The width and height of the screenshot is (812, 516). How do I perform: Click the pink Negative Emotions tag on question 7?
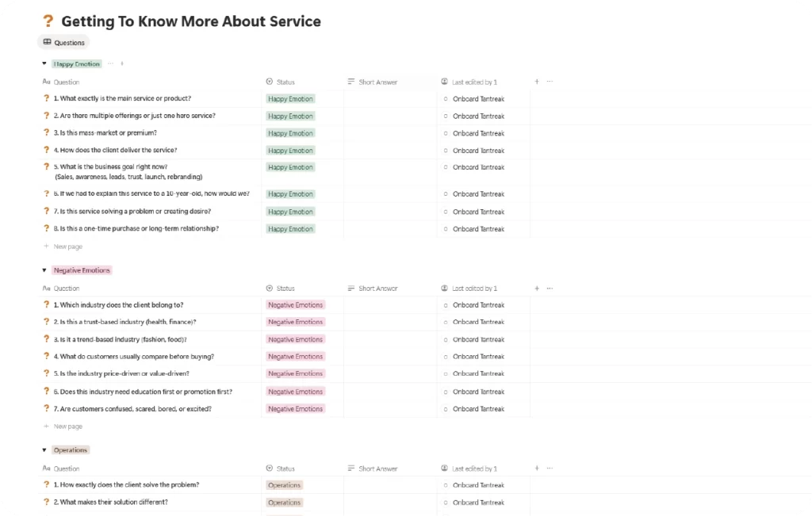click(x=296, y=409)
